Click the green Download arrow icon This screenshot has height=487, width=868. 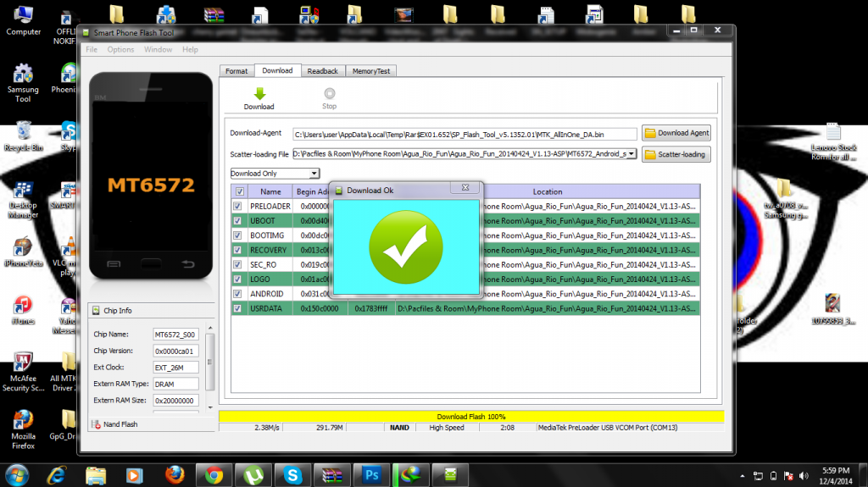[259, 93]
